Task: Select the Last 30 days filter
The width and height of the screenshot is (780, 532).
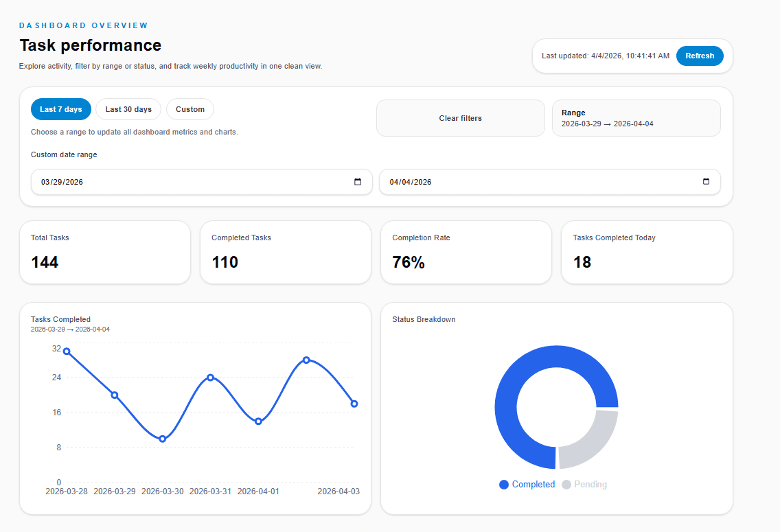Action: click(x=128, y=108)
